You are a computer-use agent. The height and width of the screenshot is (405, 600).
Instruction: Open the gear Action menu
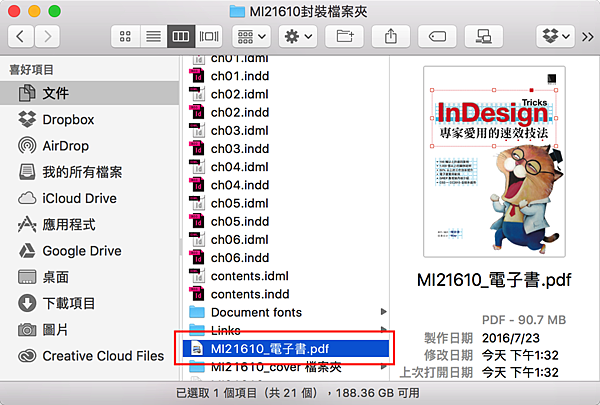coord(298,37)
